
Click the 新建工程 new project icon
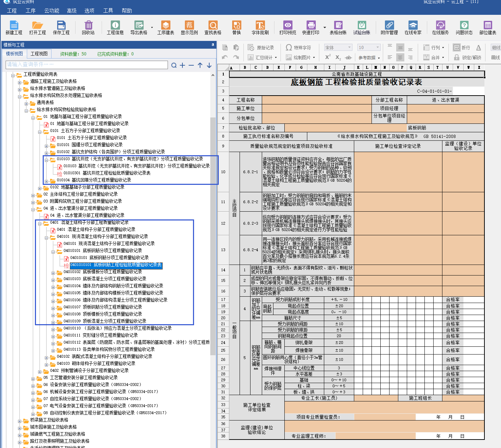(x=14, y=28)
